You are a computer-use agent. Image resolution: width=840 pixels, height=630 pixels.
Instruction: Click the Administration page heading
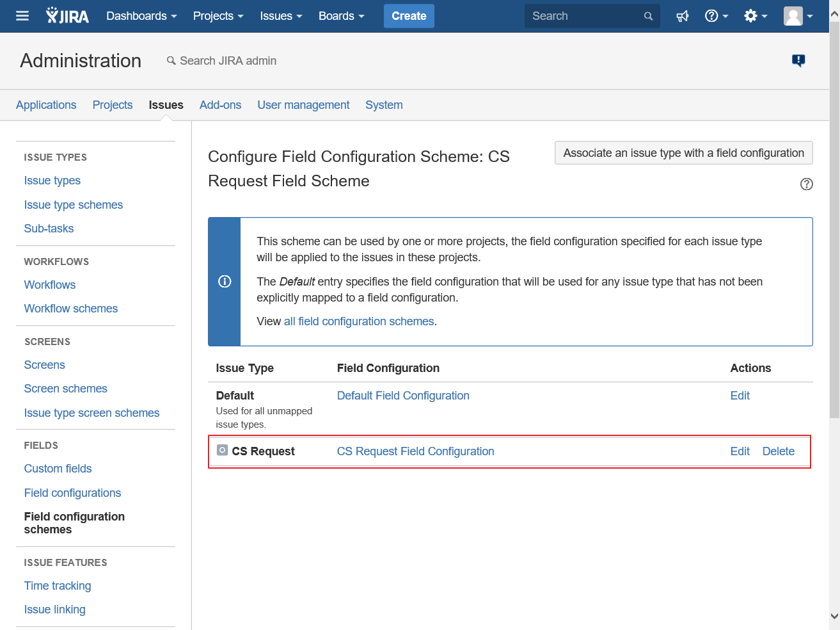pyautogui.click(x=81, y=61)
